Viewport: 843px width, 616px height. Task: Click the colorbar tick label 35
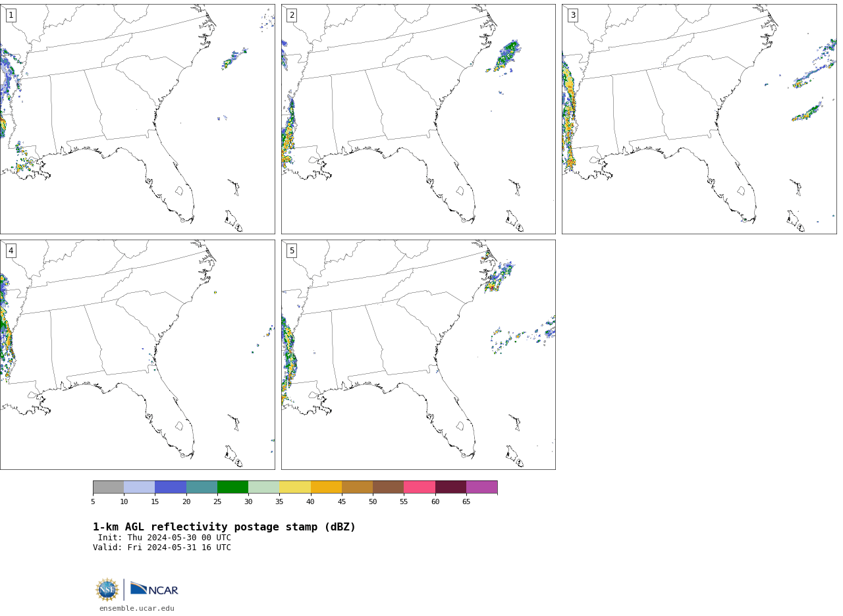tap(279, 502)
